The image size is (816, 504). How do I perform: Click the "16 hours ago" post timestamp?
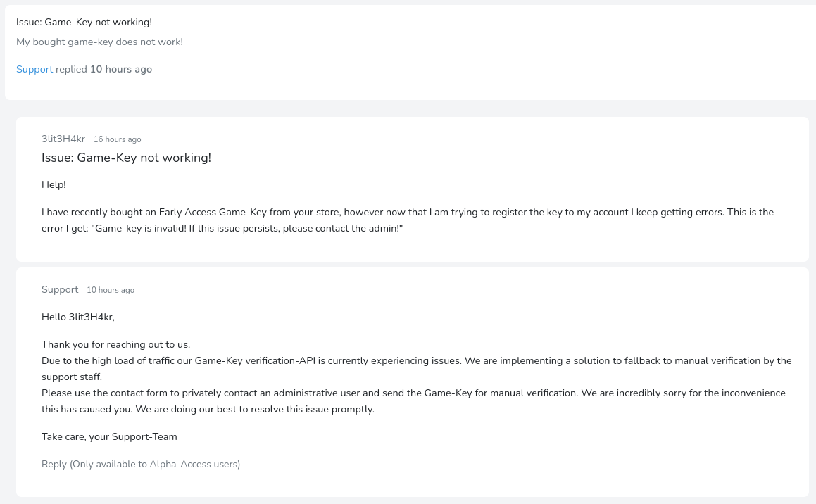(x=117, y=139)
